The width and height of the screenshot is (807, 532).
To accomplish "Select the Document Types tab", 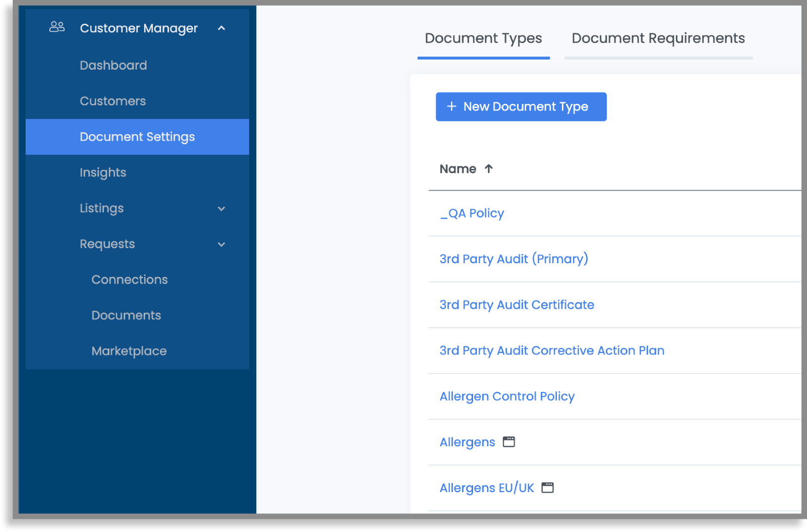I will click(483, 38).
